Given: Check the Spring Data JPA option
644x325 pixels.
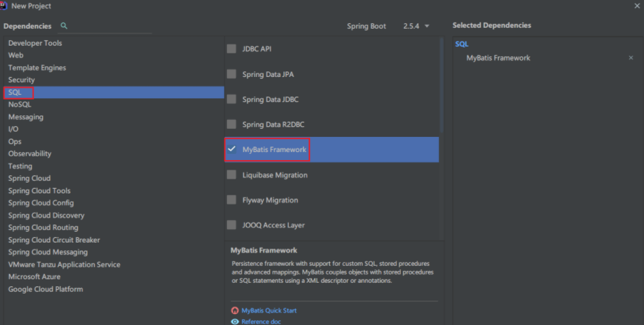Looking at the screenshot, I should coord(231,74).
